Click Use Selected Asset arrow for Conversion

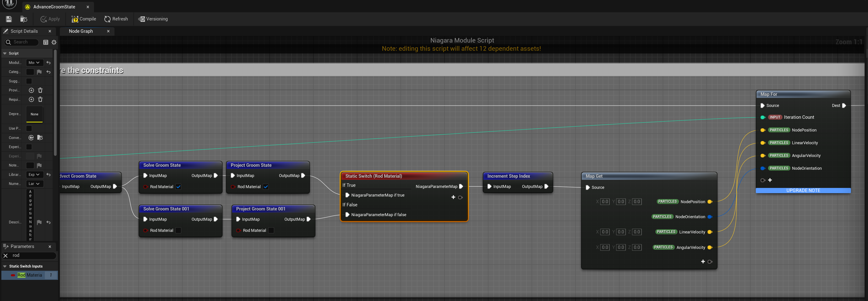(x=31, y=138)
